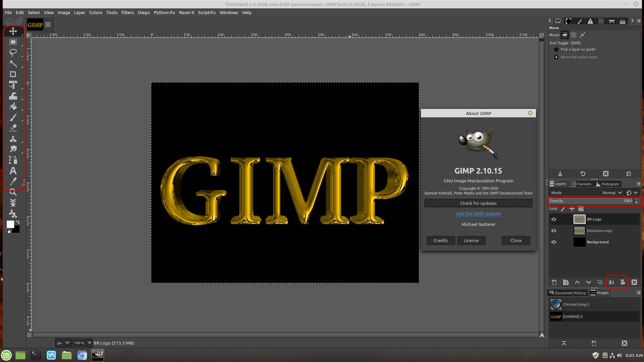Merge down the active layer

[x=611, y=282]
